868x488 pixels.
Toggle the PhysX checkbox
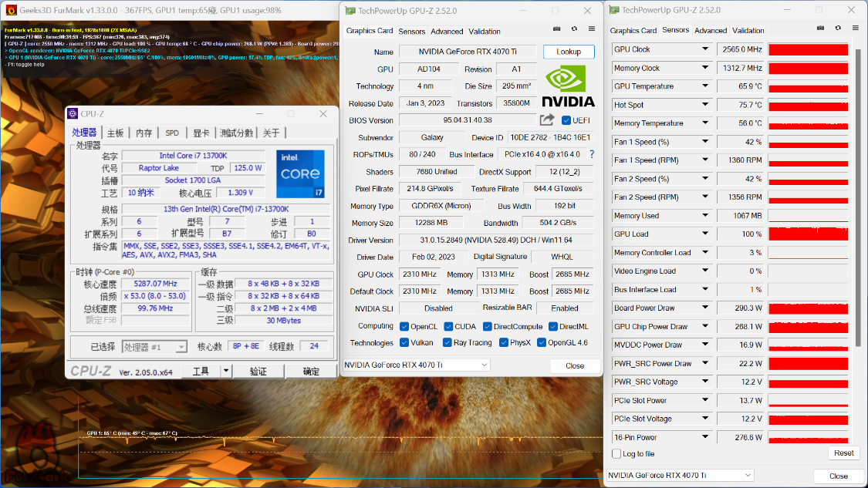[x=504, y=342]
